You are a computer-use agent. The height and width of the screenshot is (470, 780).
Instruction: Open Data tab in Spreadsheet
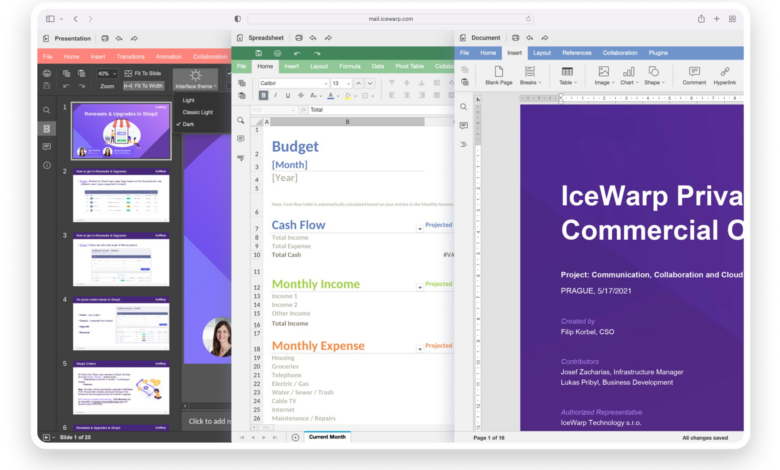pos(378,66)
